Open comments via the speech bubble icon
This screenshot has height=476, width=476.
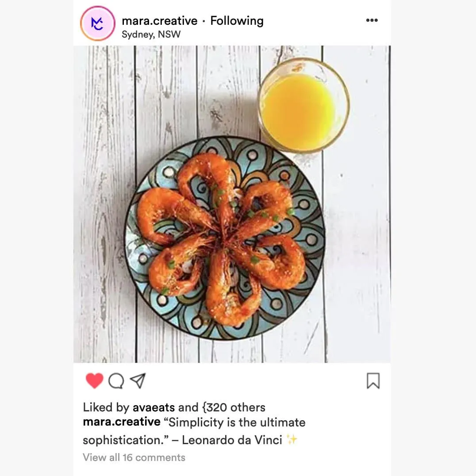click(116, 381)
